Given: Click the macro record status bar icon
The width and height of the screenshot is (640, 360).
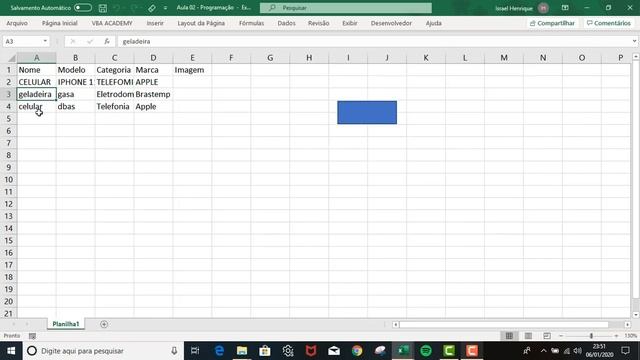Looking at the screenshot, I should (x=32, y=336).
